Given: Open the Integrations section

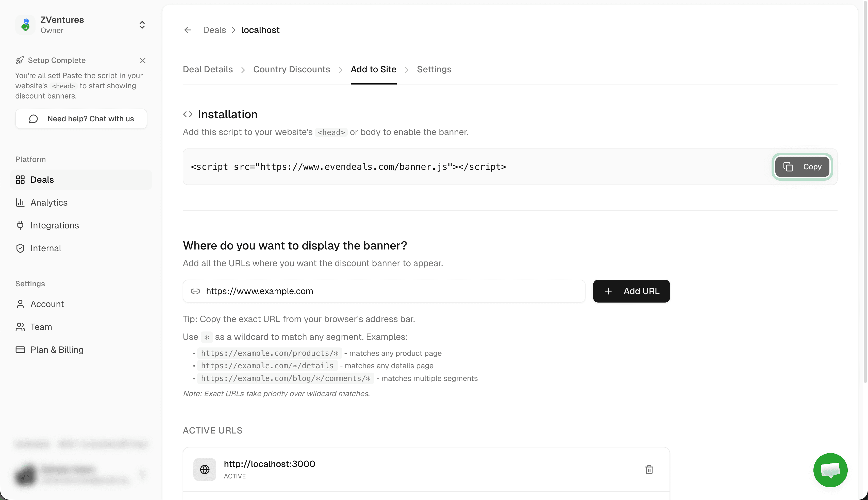Looking at the screenshot, I should pyautogui.click(x=55, y=225).
